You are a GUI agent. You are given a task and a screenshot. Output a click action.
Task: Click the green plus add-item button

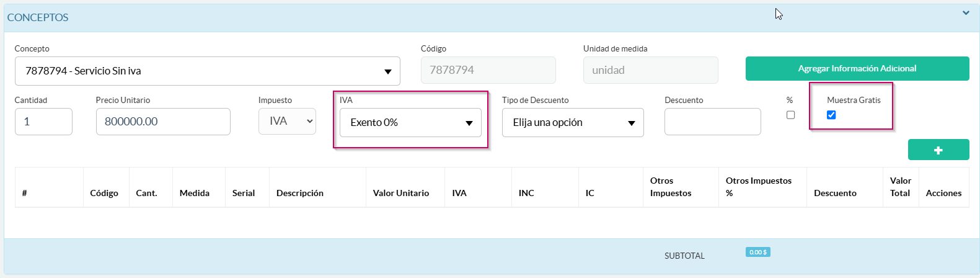pos(938,150)
